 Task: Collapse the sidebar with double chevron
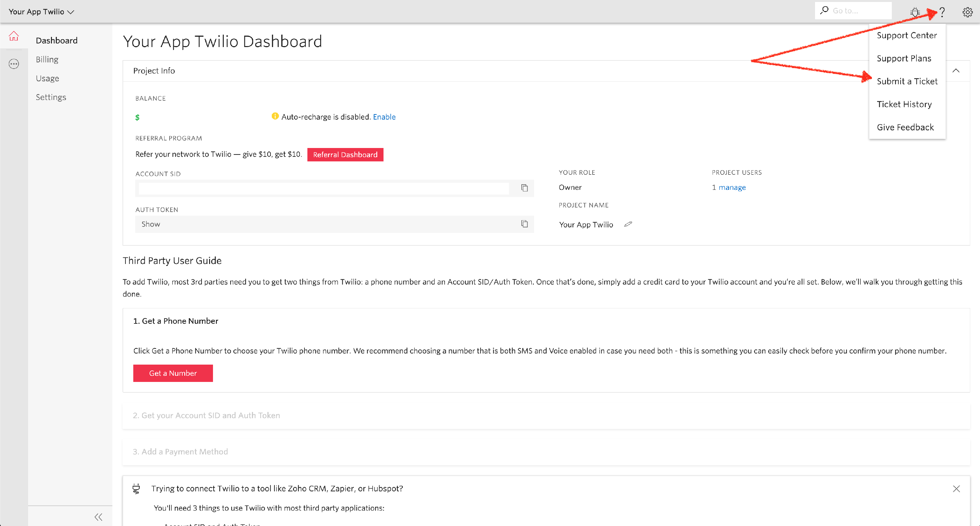98,517
